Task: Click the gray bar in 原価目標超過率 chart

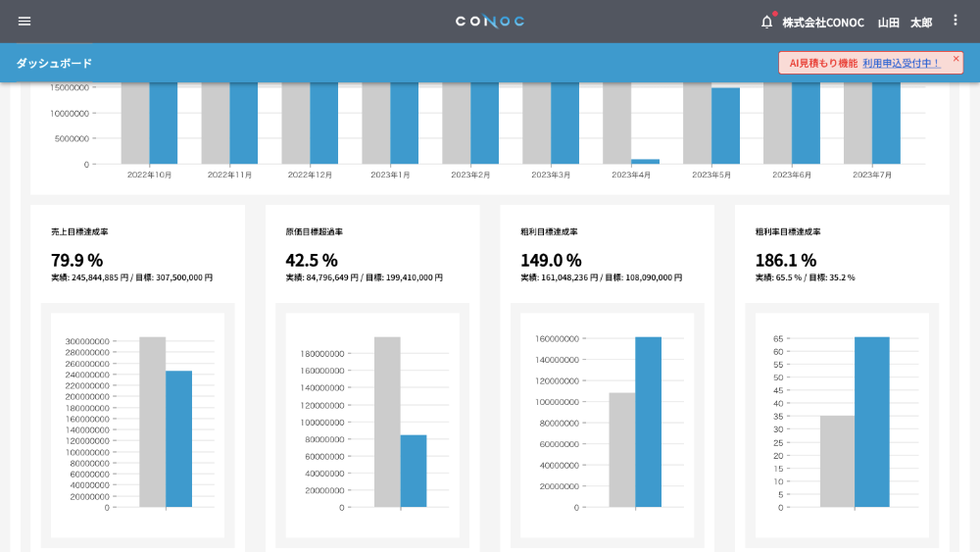Action: (387, 422)
